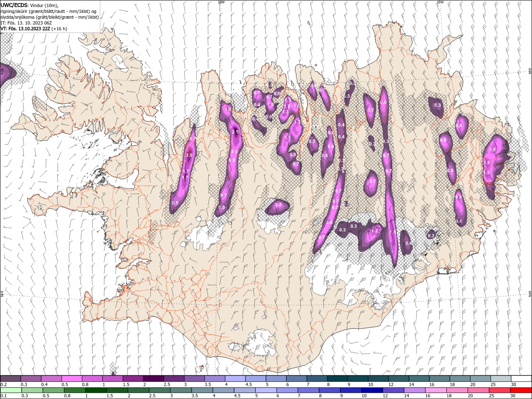The width and height of the screenshot is (532, 399).
Task: Pick lower-legend pink swatch between 18 and 20
Action: tap(457, 390)
